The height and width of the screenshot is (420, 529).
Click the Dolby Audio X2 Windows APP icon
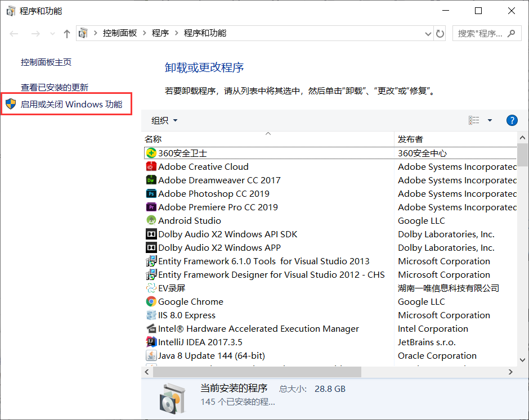coord(151,247)
